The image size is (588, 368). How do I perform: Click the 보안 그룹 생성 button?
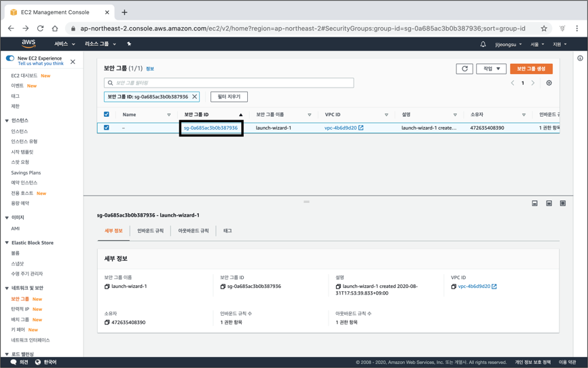(x=531, y=69)
